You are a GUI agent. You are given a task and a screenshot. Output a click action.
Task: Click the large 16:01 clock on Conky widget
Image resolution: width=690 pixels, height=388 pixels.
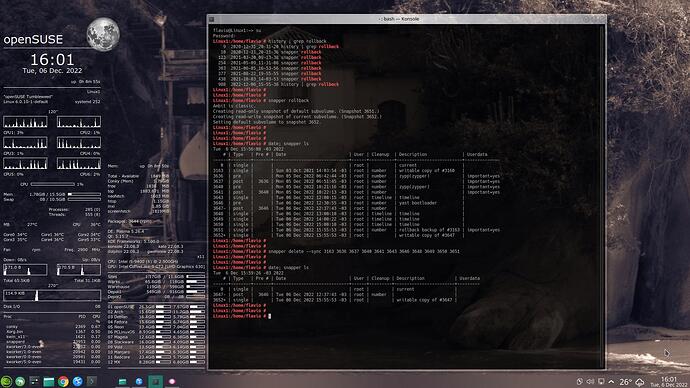click(x=52, y=59)
